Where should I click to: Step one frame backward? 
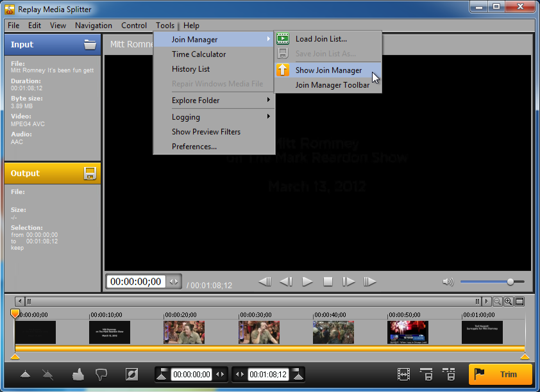[286, 282]
